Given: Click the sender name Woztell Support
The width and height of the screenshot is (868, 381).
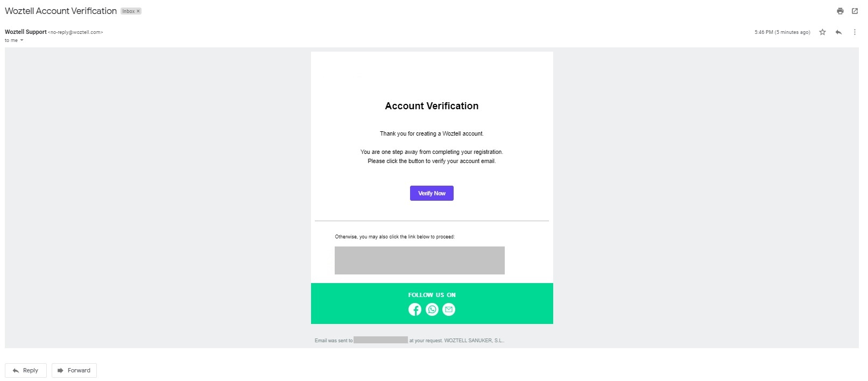Looking at the screenshot, I should click(26, 32).
